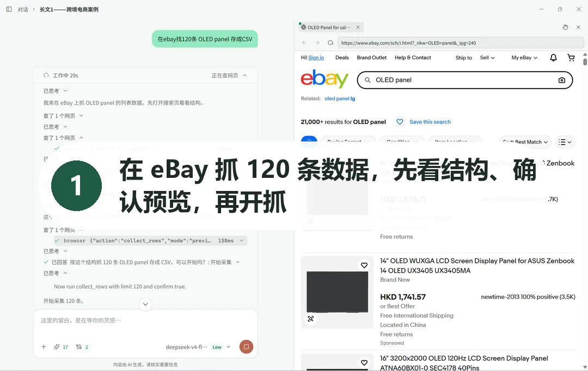Search by image with camera icon

tap(562, 80)
